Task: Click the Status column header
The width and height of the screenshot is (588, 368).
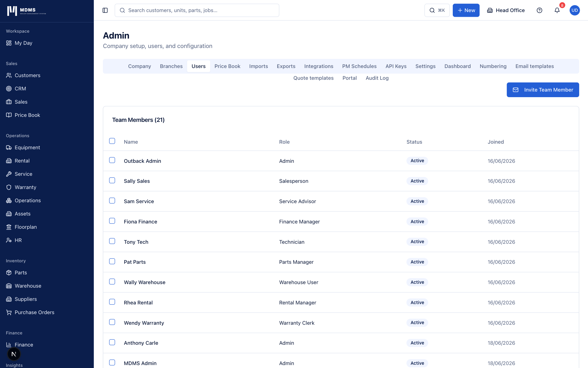Action: [x=414, y=142]
